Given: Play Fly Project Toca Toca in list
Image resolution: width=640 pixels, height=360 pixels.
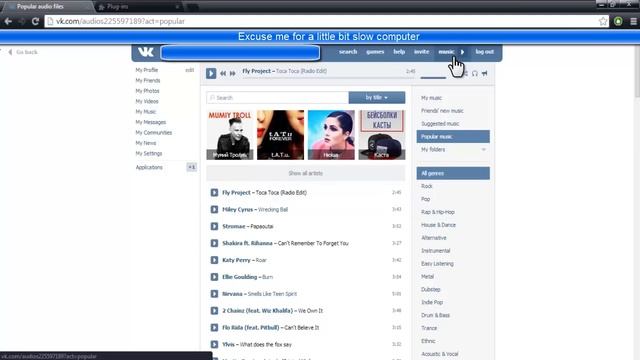Looking at the screenshot, I should pyautogui.click(x=214, y=192).
